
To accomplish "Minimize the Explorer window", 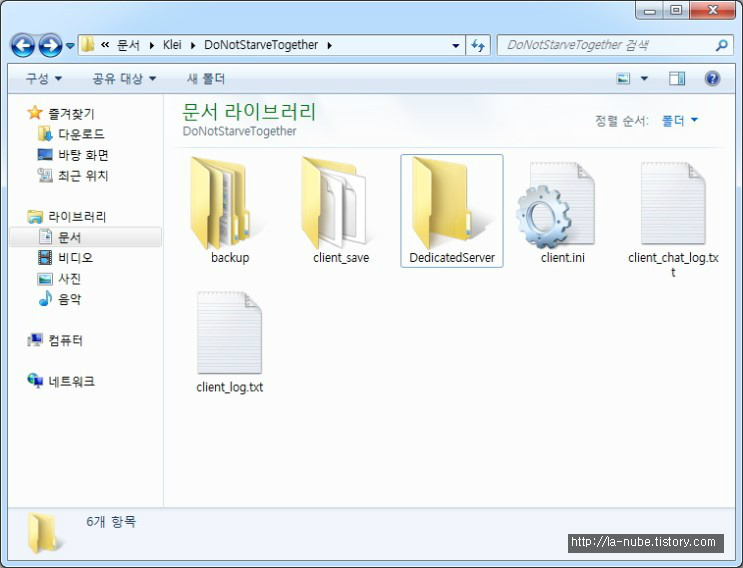I will pyautogui.click(x=650, y=10).
